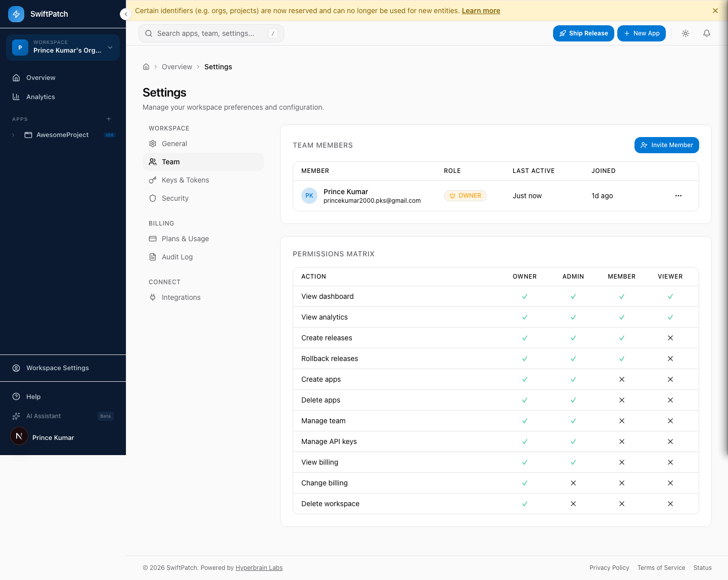Open Analytics from the sidebar
This screenshot has width=728, height=580.
(40, 97)
